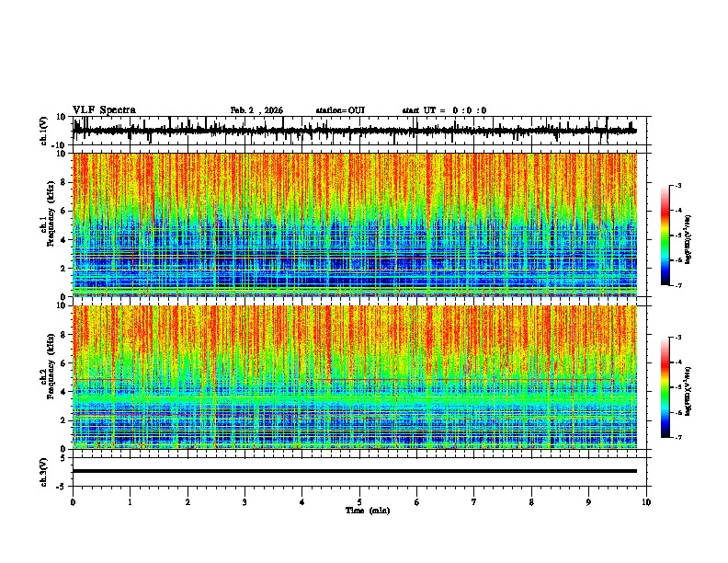Click the ch.2 colour bar log(PSD) label

click(688, 391)
